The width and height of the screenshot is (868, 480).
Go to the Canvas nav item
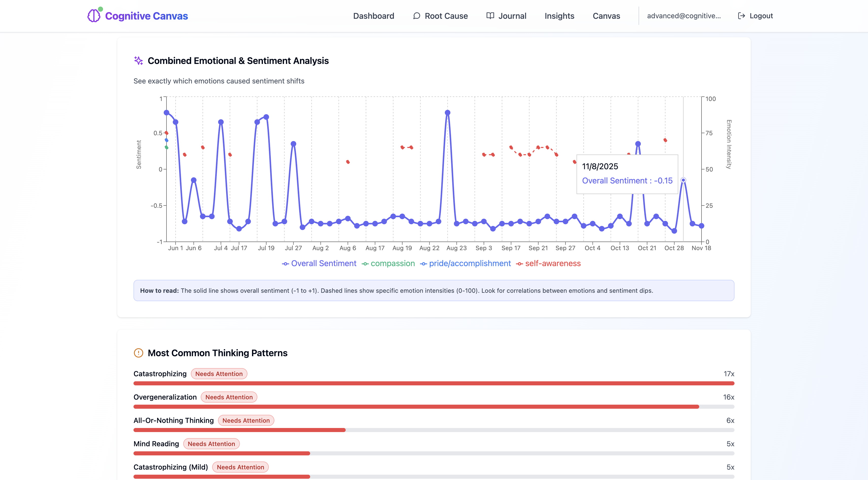coord(606,16)
